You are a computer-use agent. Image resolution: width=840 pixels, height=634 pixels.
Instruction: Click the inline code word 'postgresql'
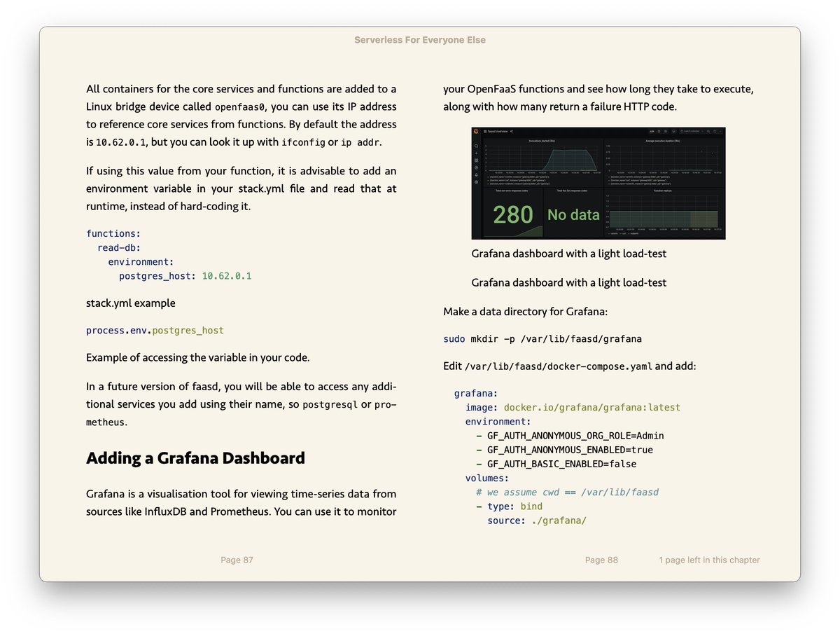(330, 405)
